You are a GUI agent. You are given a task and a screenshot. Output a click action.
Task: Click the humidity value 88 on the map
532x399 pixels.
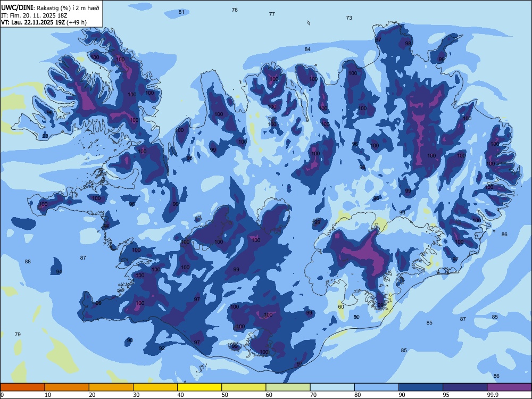coord(28,262)
